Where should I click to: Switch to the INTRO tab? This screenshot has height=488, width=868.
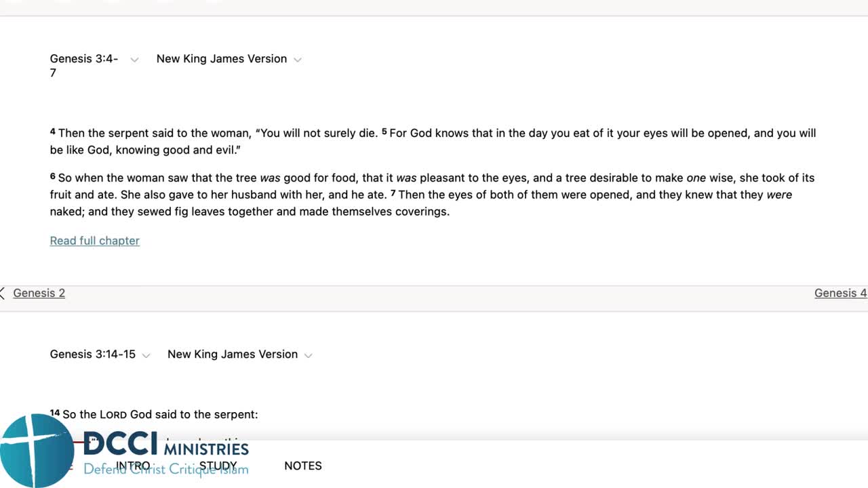tap(133, 466)
